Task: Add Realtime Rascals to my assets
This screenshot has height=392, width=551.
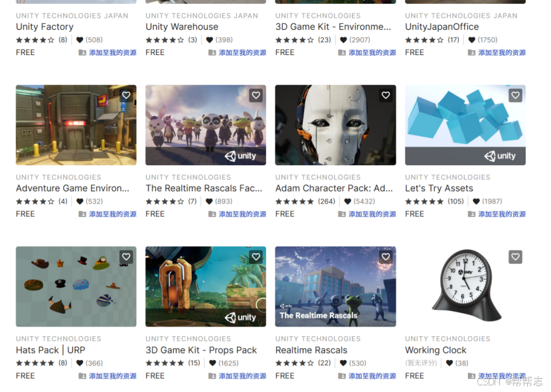Action: coord(367,376)
